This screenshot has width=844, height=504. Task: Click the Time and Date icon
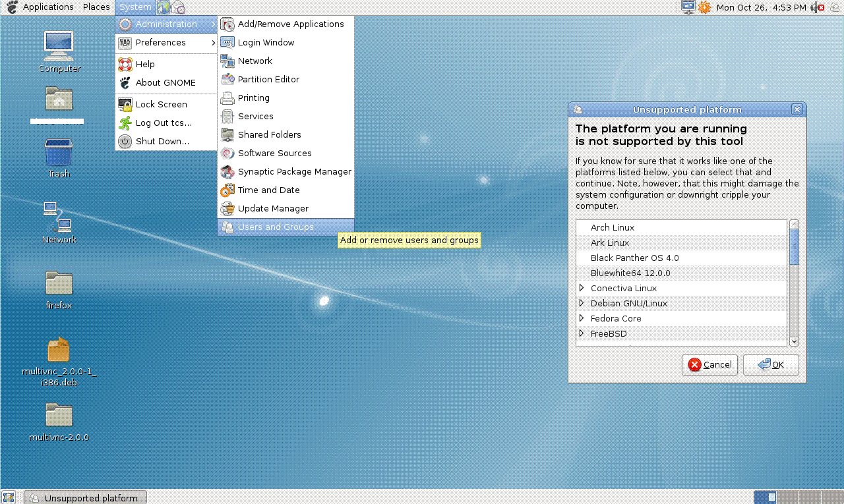click(227, 190)
